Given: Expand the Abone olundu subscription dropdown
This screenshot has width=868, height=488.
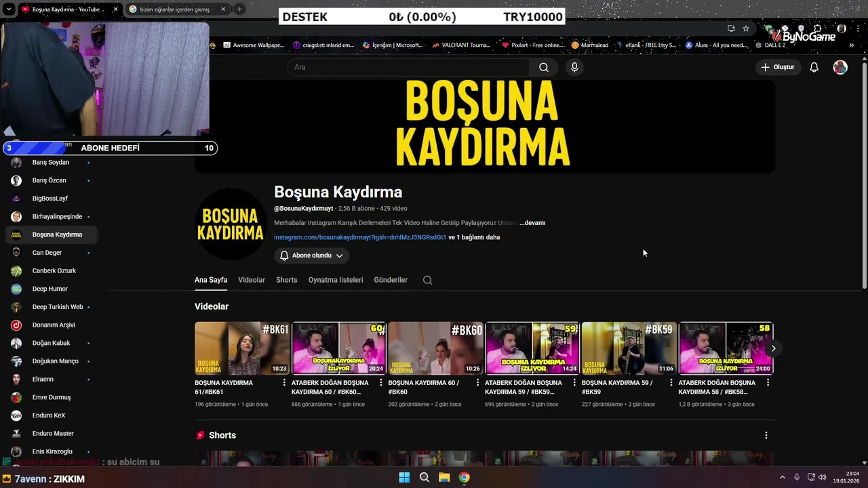Looking at the screenshot, I should pyautogui.click(x=312, y=256).
